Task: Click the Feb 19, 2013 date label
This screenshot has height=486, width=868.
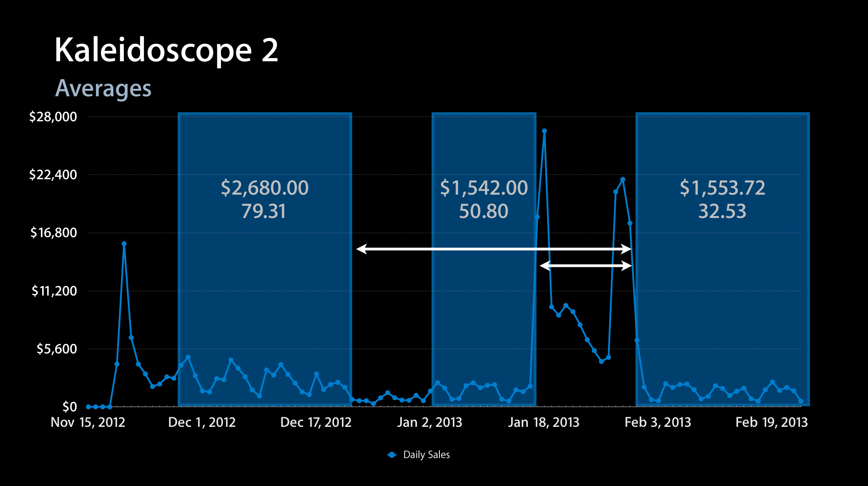Action: [772, 422]
